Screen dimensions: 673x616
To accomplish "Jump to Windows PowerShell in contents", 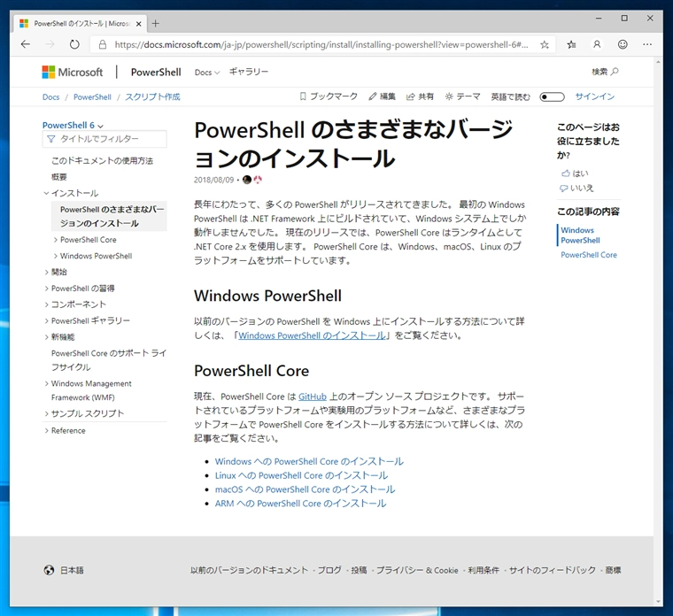I will tap(580, 235).
